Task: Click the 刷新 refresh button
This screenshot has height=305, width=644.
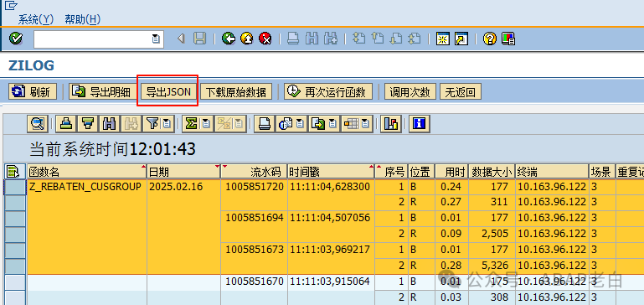Action: coord(33,91)
